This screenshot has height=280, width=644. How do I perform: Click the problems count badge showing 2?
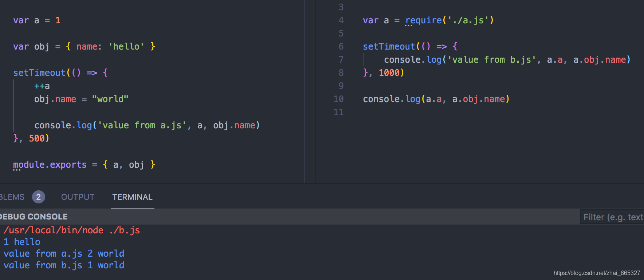(x=39, y=197)
